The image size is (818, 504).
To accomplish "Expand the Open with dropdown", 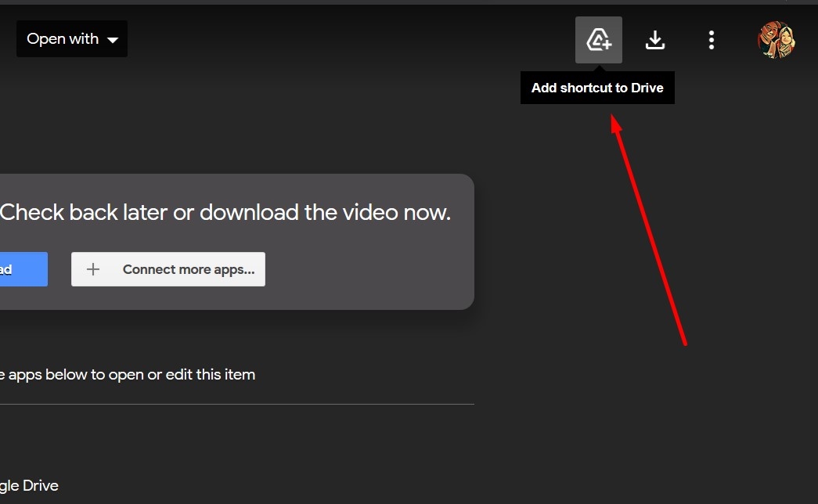I will tap(72, 38).
